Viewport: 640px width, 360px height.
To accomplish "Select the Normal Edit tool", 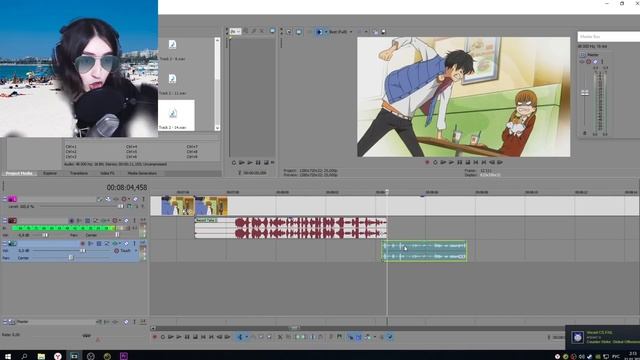I will coord(240,337).
